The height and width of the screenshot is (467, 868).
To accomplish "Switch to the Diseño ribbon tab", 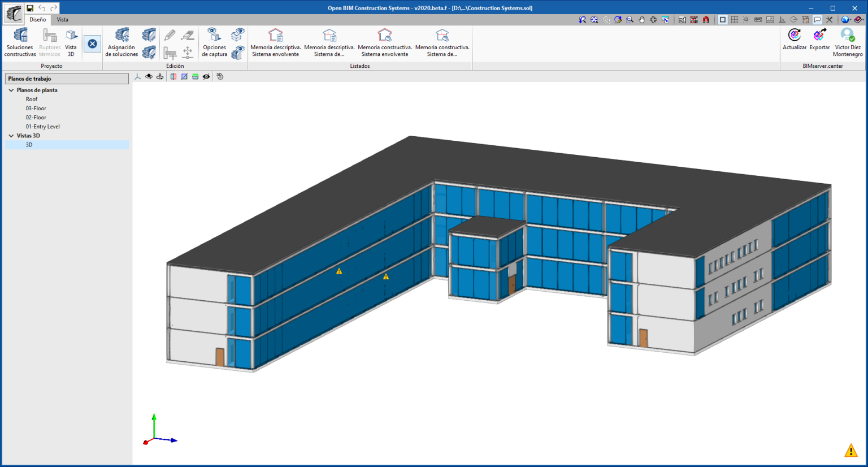I will [x=37, y=19].
